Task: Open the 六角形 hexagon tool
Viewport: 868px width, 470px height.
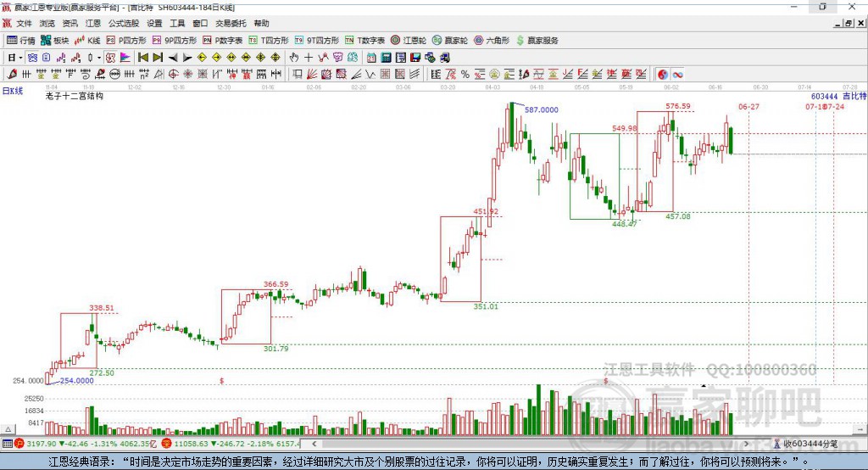Action: coord(492,41)
